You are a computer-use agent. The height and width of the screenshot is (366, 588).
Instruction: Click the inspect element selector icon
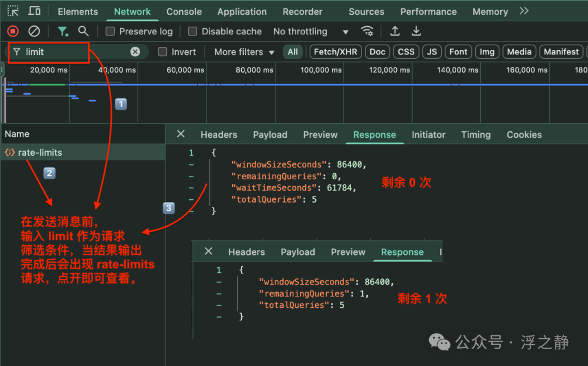pos(13,11)
